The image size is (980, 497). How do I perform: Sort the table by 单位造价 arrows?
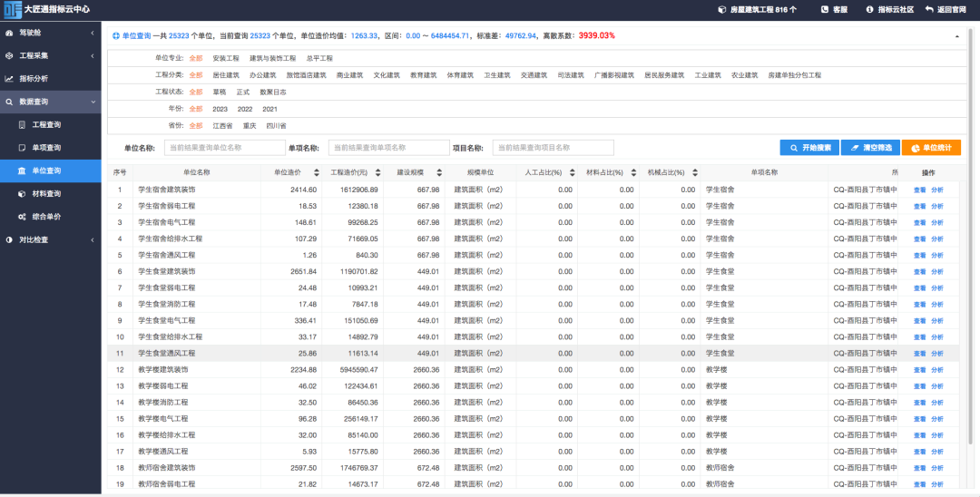point(317,172)
